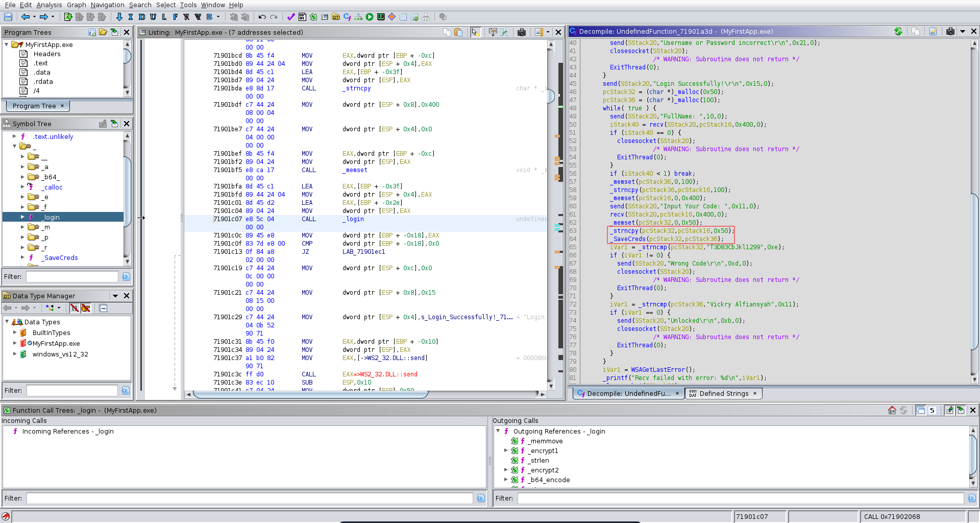
Task: Select _SaveCreds in the Symbol Tree
Action: point(61,258)
